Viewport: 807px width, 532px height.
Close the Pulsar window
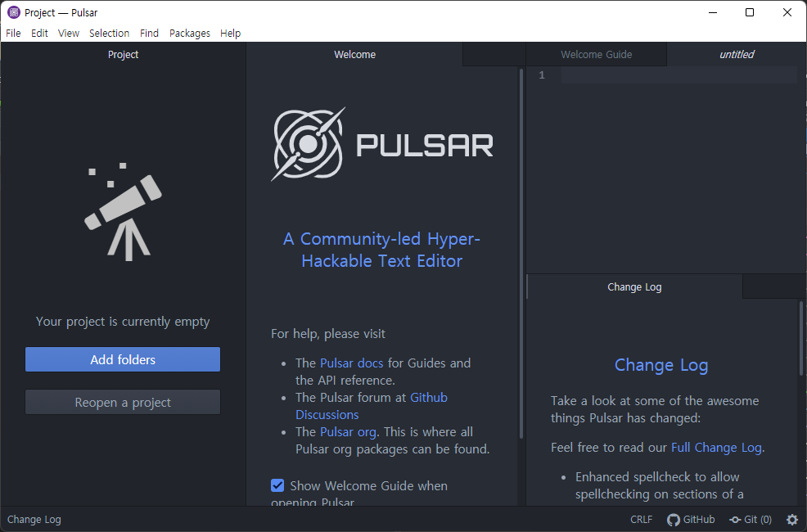(x=787, y=12)
